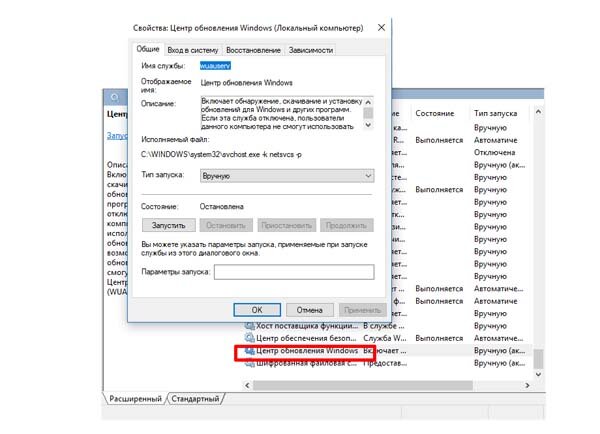The height and width of the screenshot is (434, 600).
Task: Select Хост поставщика функции service row
Action: (x=387, y=326)
